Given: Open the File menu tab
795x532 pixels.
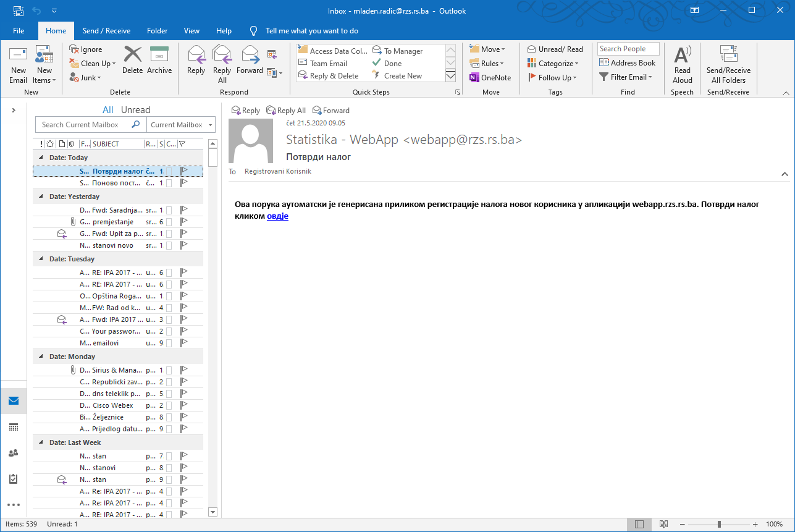Looking at the screenshot, I should tap(19, 31).
